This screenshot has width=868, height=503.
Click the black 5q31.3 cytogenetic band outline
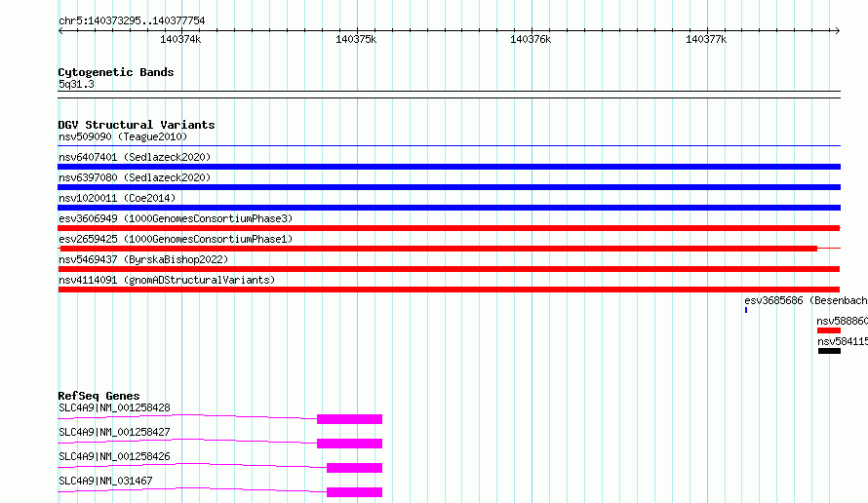point(449,95)
